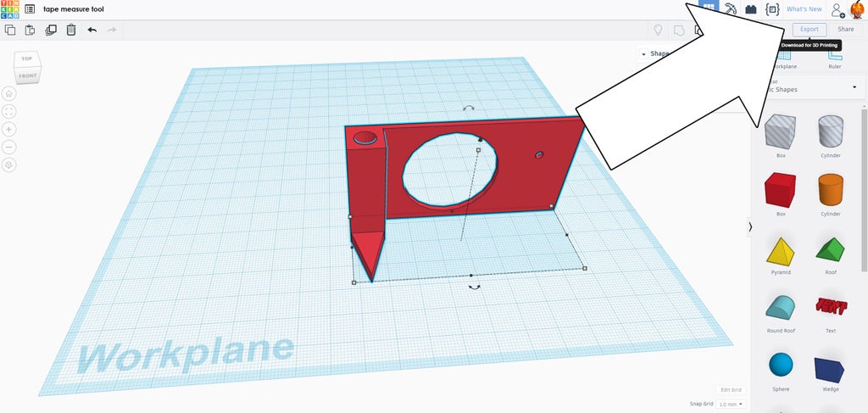868x413 pixels.
Task: Open the Blocks (pickaxe) mode
Action: click(731, 8)
